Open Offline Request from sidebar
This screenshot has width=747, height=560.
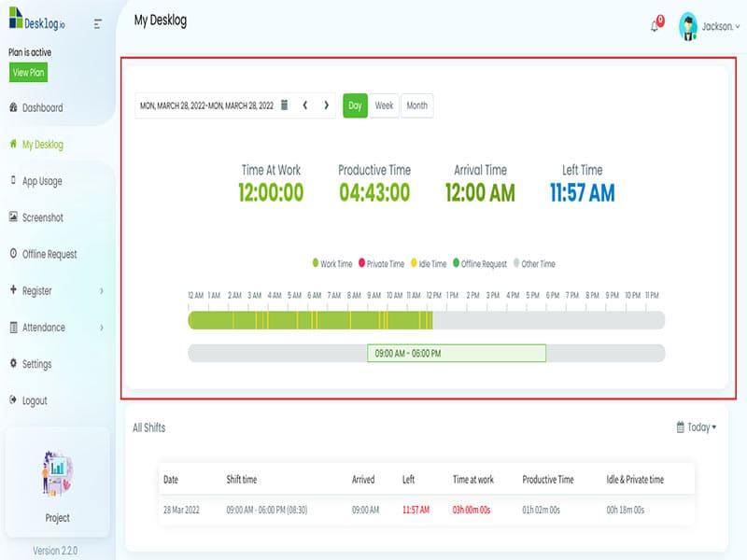[49, 254]
